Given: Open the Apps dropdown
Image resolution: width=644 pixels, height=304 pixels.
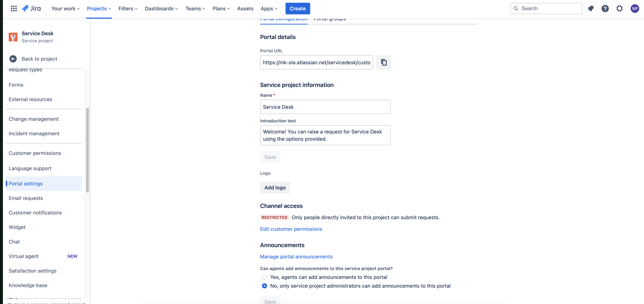Looking at the screenshot, I should pyautogui.click(x=269, y=8).
